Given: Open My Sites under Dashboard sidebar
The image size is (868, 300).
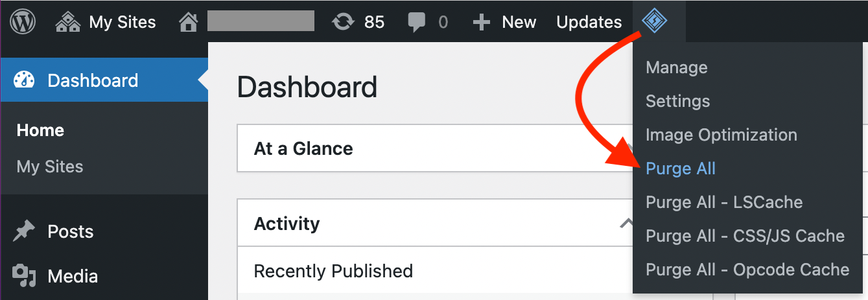Looking at the screenshot, I should [x=50, y=167].
